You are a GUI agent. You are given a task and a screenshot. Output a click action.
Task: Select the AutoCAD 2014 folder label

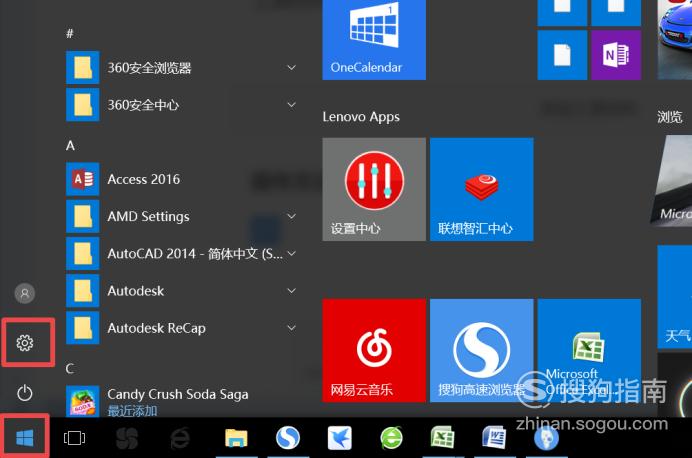tap(195, 254)
